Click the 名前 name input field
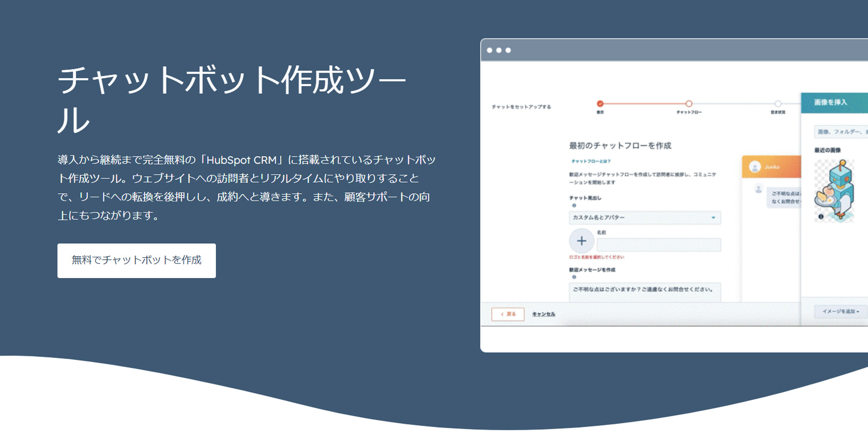 659,245
